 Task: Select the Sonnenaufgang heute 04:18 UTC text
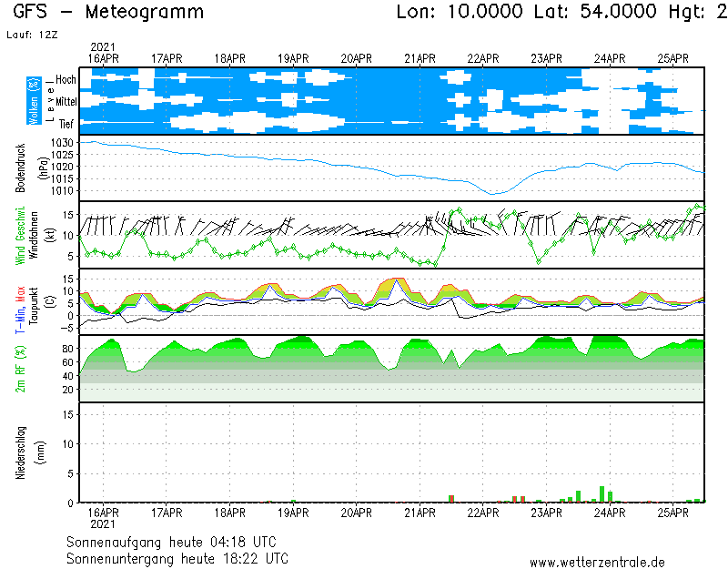177,542
